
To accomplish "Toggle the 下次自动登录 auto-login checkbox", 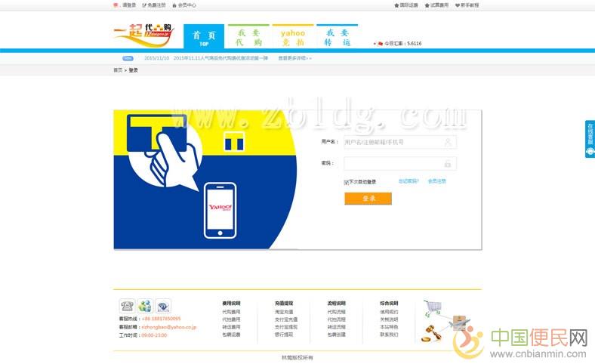I will [347, 182].
